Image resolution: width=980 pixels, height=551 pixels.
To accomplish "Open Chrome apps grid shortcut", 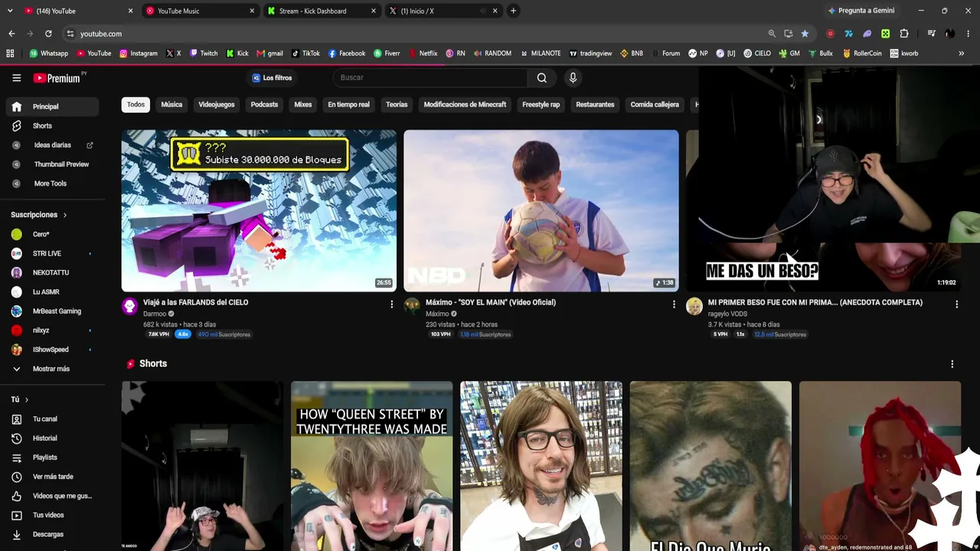I will 10,54.
